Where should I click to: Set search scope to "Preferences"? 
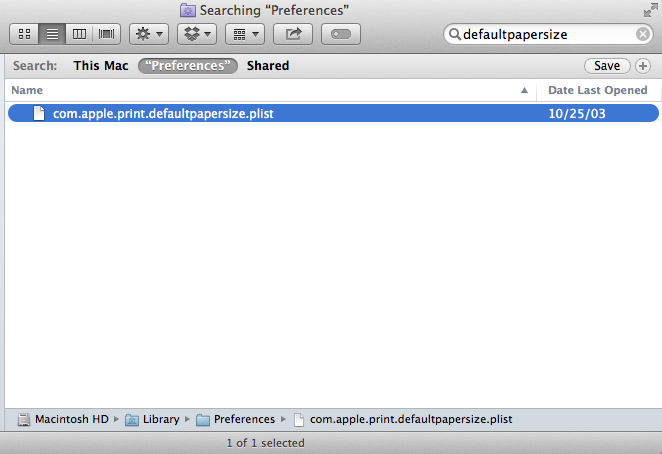[188, 66]
